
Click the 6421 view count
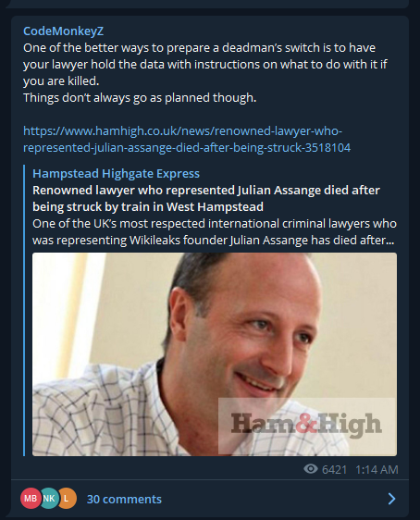335,470
